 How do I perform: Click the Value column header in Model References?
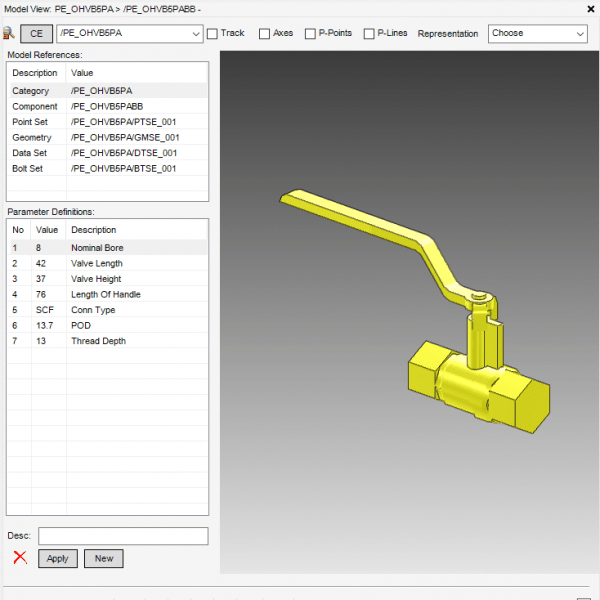(x=136, y=73)
